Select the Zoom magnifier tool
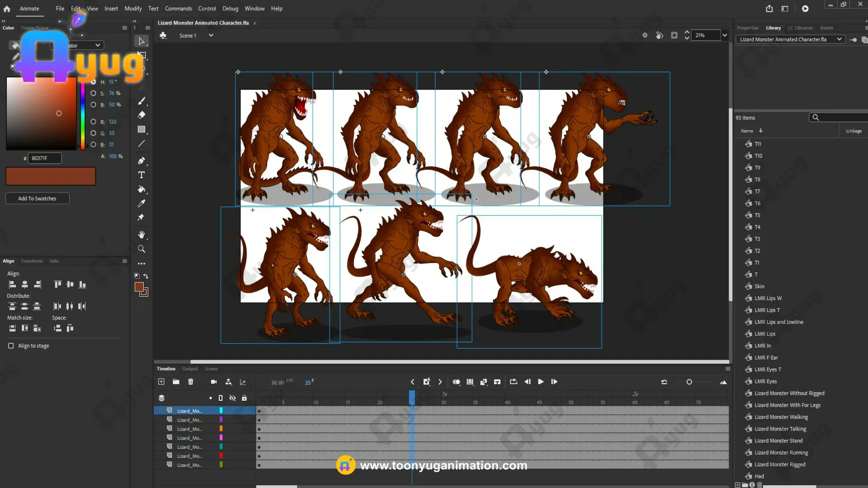Viewport: 868px width, 488px height. coord(142,249)
